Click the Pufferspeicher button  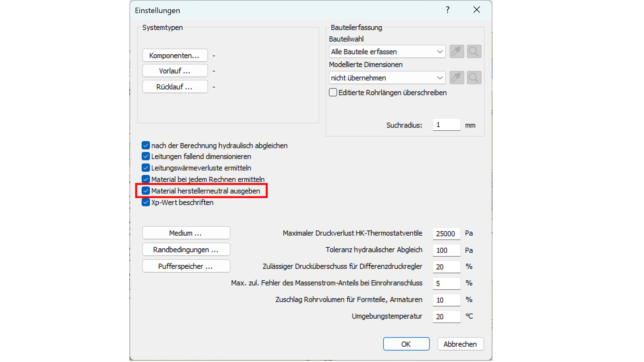pyautogui.click(x=186, y=266)
